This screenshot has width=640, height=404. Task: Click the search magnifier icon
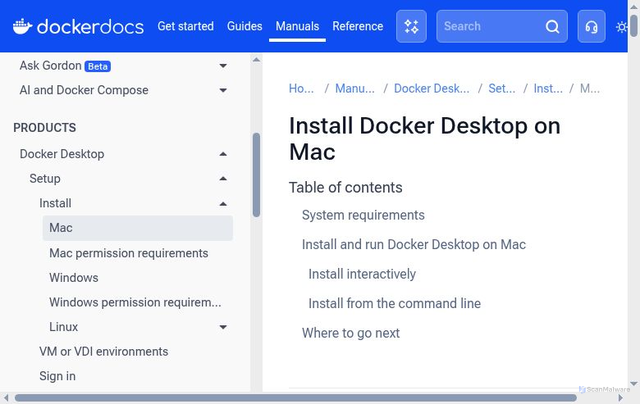point(552,27)
